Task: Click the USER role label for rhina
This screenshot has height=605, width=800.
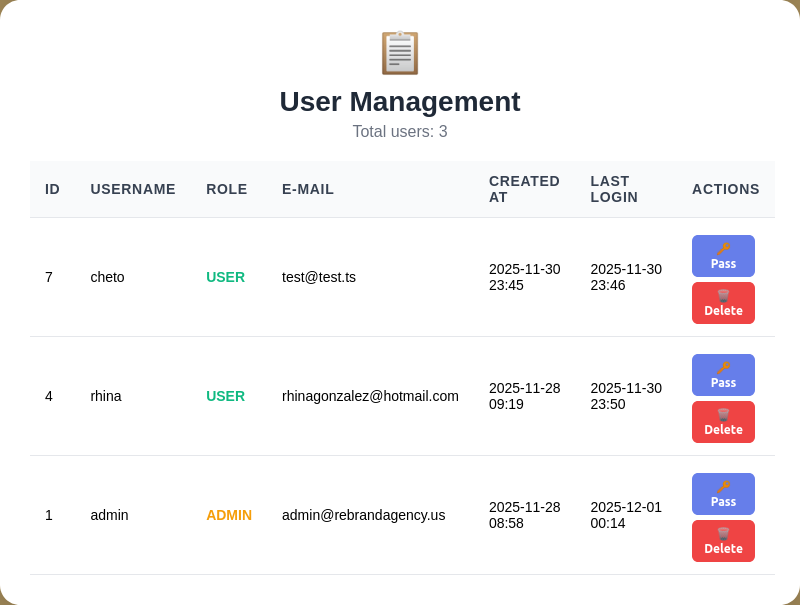Action: tap(226, 396)
